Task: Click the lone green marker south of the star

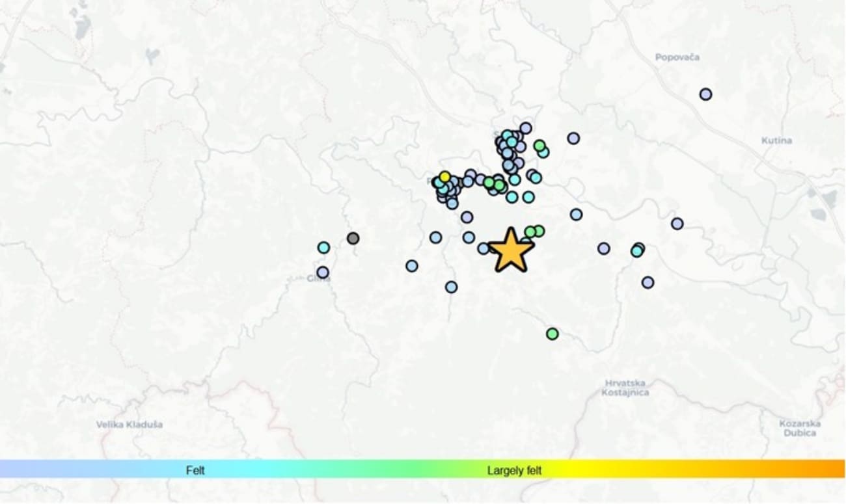Action: tap(553, 334)
